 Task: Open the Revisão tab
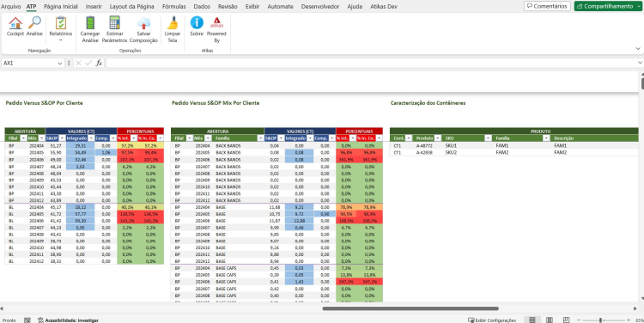[x=228, y=7]
